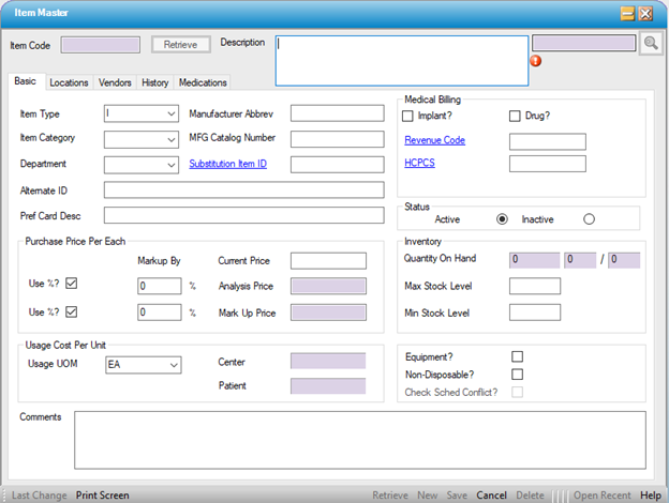The image size is (669, 503).
Task: Click the red error indicator icon
Action: 536,60
